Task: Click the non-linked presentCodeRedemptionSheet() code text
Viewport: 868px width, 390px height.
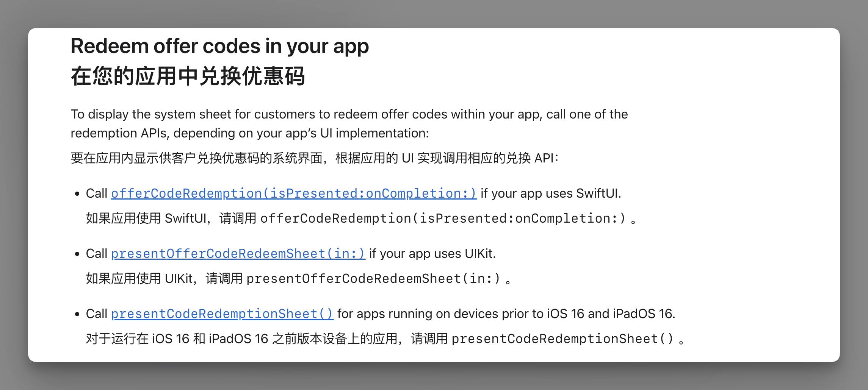Action: click(x=562, y=339)
